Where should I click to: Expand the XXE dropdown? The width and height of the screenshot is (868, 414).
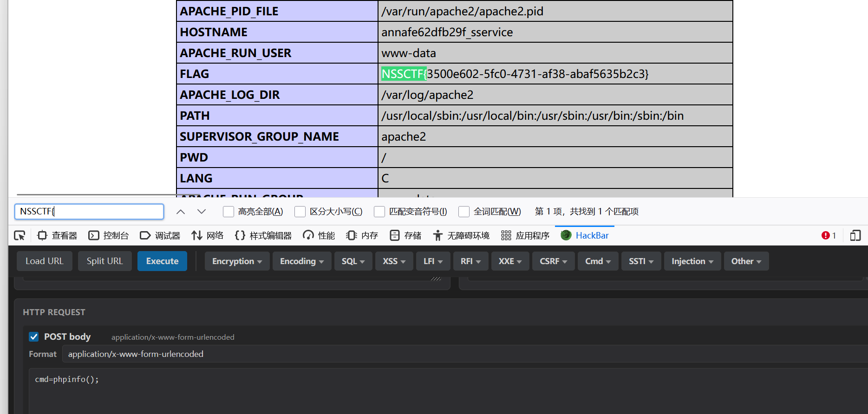click(x=510, y=261)
